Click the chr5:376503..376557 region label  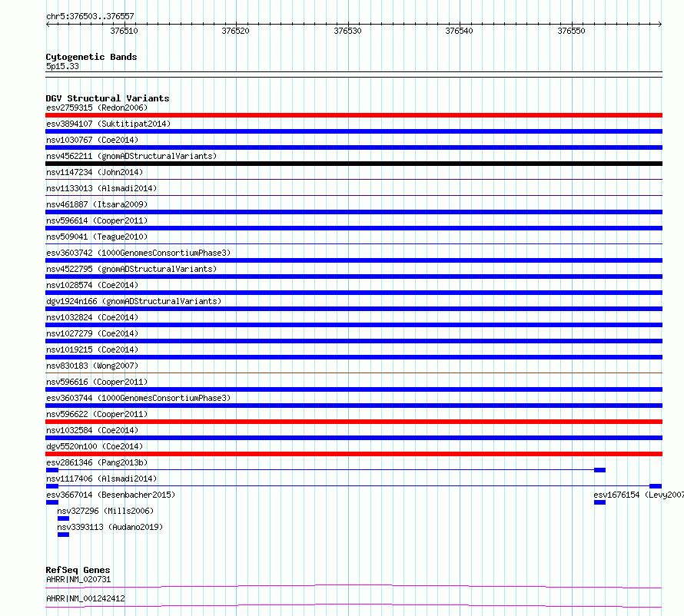tap(90, 16)
